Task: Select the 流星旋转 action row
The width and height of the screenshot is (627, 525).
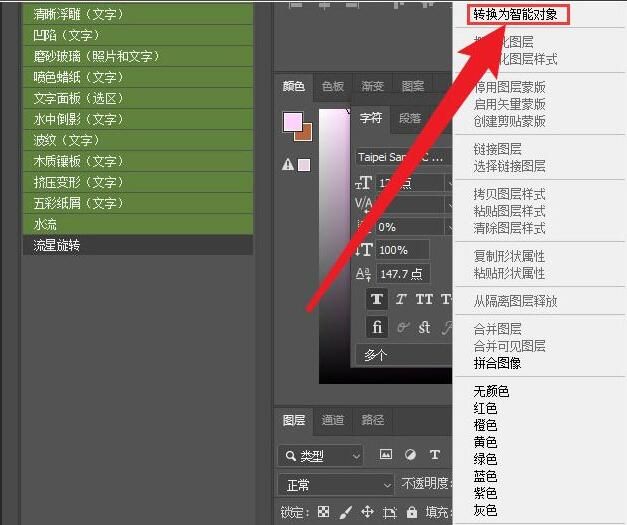Action: 138,245
